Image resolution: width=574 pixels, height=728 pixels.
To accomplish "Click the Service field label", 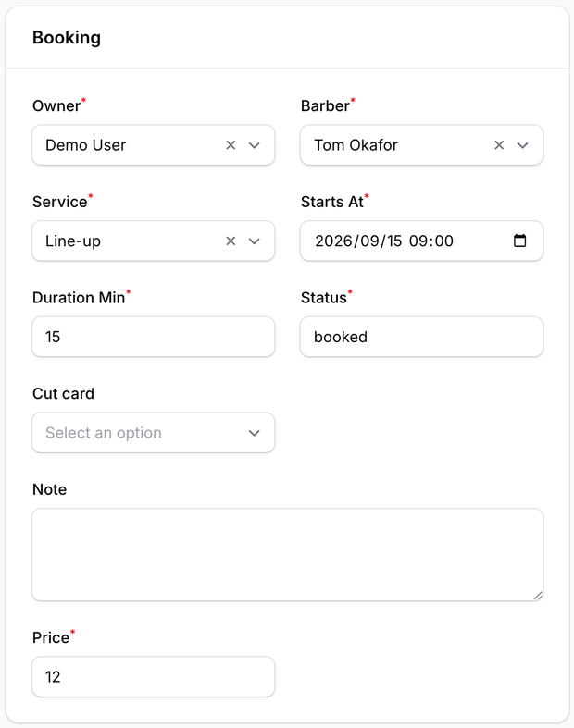I will point(59,202).
